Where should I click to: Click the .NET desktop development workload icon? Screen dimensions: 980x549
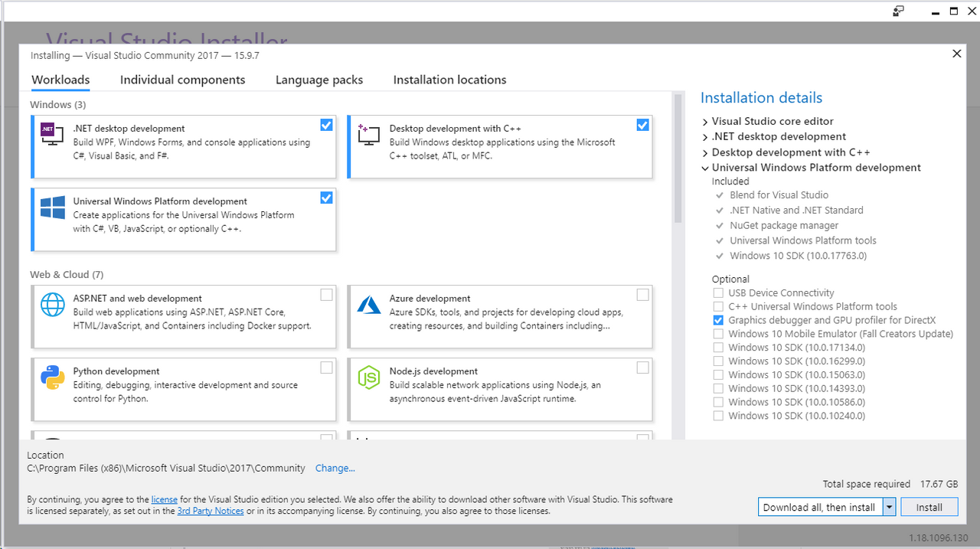(x=52, y=135)
